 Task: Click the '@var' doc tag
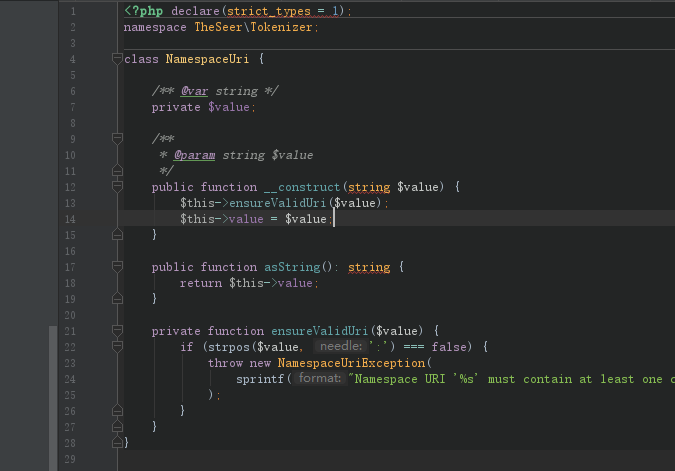point(194,91)
